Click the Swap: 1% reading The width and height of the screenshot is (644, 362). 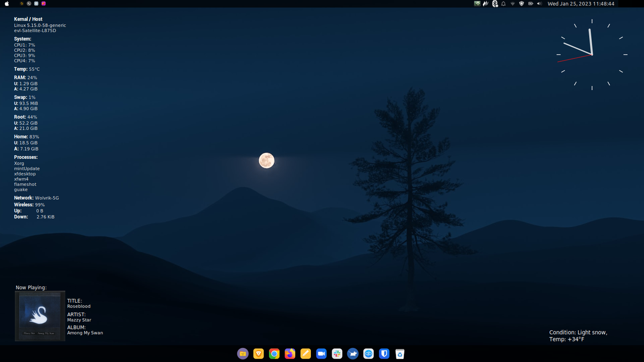pos(25,97)
